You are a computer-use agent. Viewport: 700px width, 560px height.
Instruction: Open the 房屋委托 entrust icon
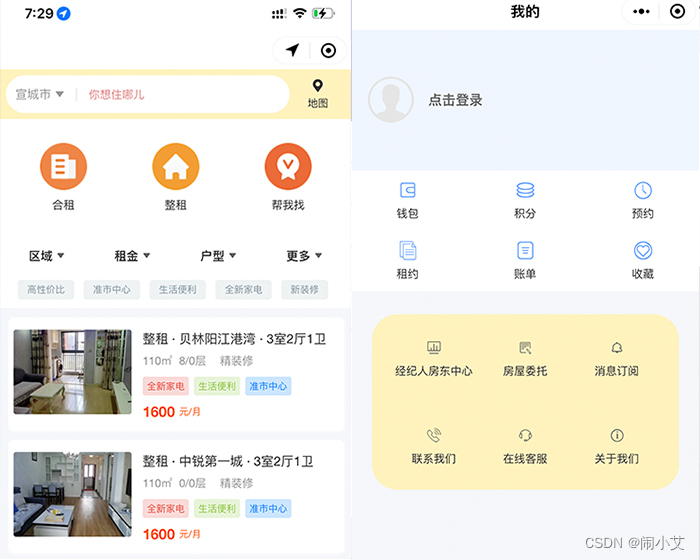(525, 347)
